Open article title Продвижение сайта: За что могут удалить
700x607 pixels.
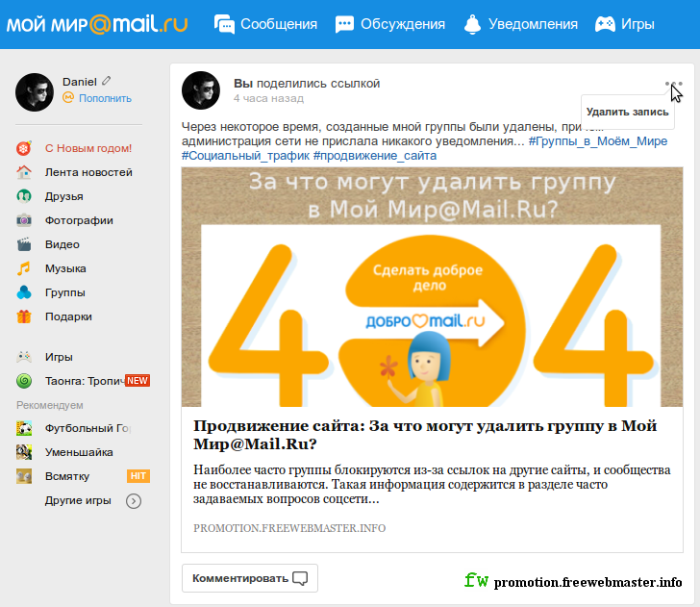pyautogui.click(x=425, y=435)
